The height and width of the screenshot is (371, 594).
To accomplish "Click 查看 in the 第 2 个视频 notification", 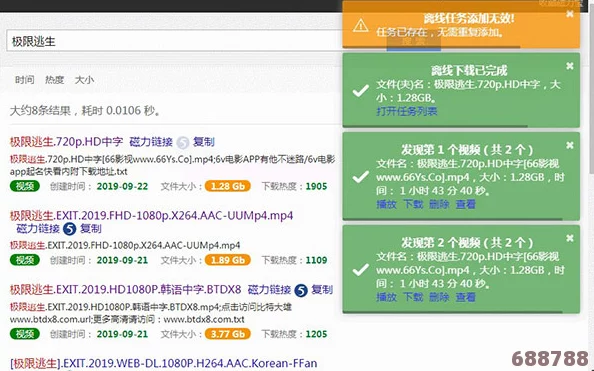I will pos(465,297).
